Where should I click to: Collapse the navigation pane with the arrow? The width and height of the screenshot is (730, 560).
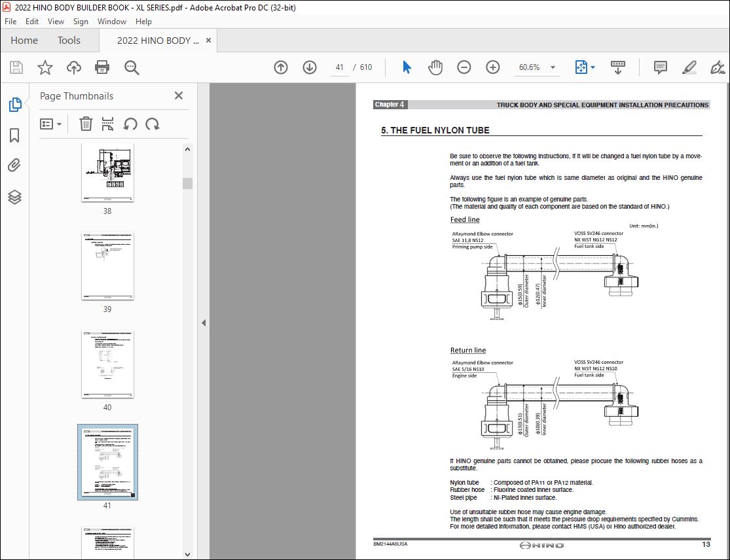pos(204,323)
